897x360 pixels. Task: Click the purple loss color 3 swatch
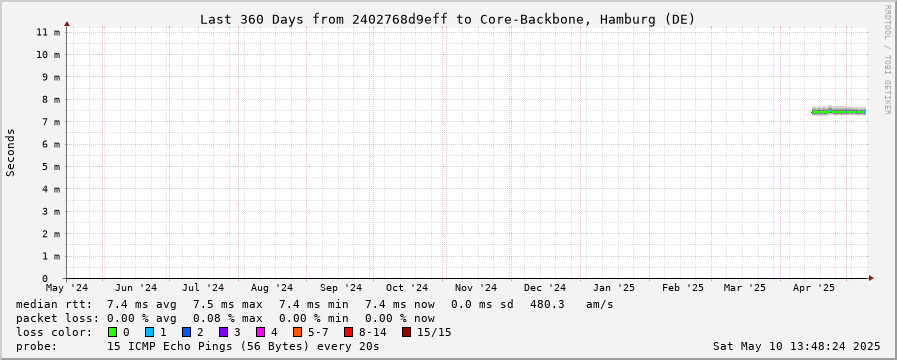point(223,332)
